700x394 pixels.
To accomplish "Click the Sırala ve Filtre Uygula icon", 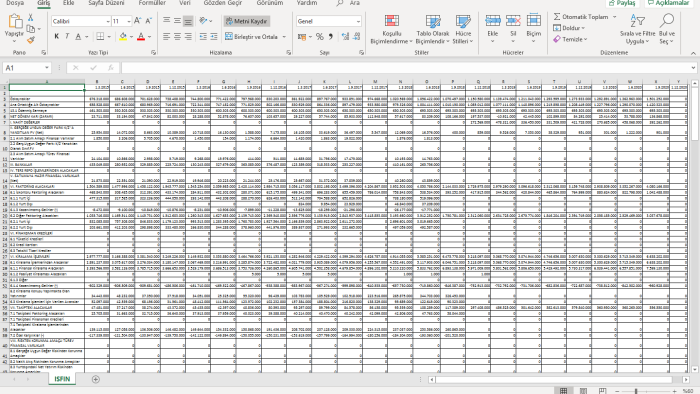I will pos(638,21).
